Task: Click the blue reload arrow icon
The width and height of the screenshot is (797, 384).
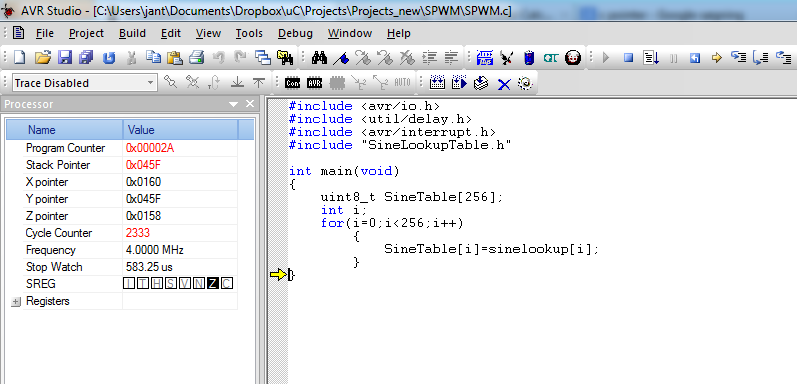Action: pyautogui.click(x=109, y=58)
